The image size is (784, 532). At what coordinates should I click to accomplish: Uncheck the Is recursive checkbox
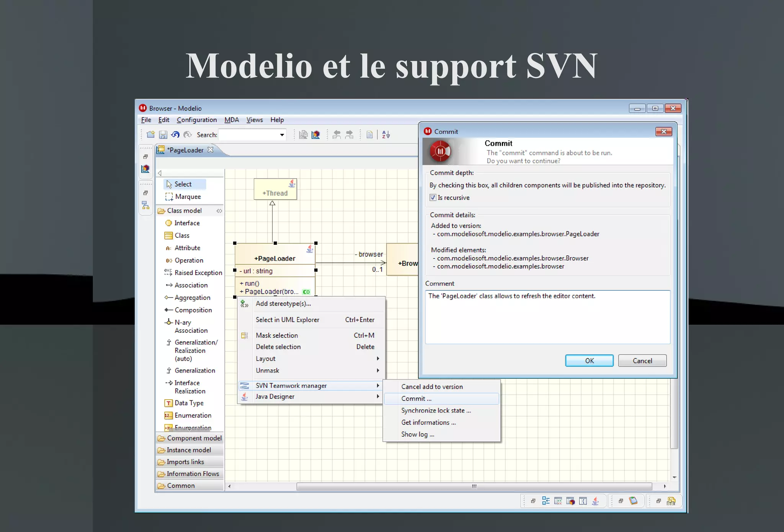tap(433, 198)
